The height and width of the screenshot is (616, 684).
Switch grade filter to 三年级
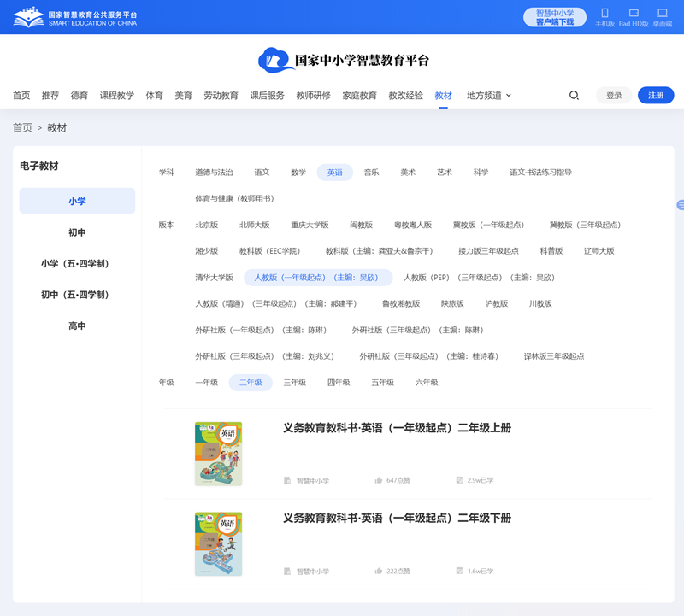295,382
